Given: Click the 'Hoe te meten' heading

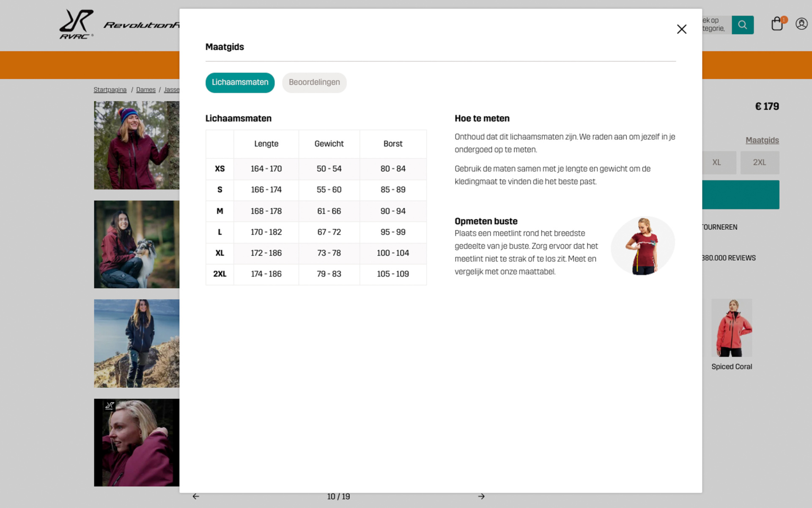Looking at the screenshot, I should point(482,119).
